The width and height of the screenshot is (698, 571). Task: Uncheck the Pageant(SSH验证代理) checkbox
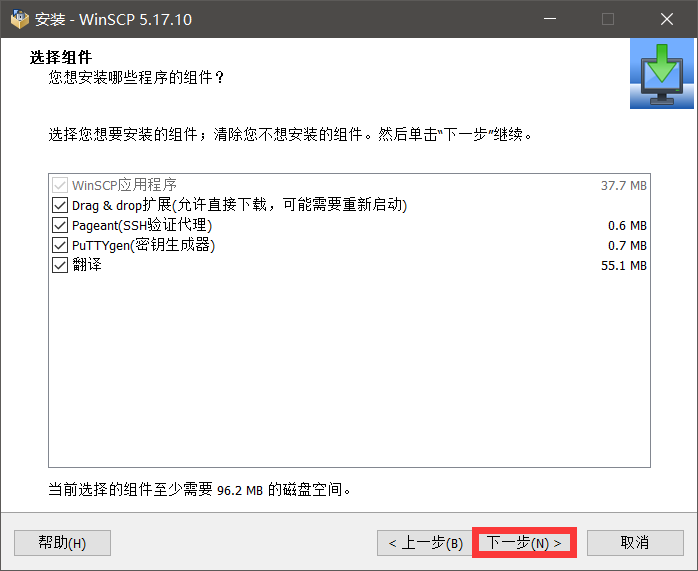click(60, 225)
